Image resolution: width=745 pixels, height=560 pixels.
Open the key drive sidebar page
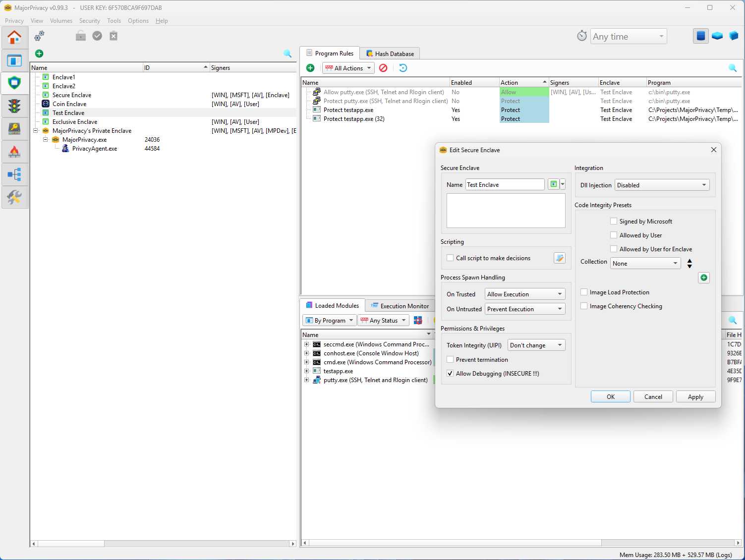[14, 129]
